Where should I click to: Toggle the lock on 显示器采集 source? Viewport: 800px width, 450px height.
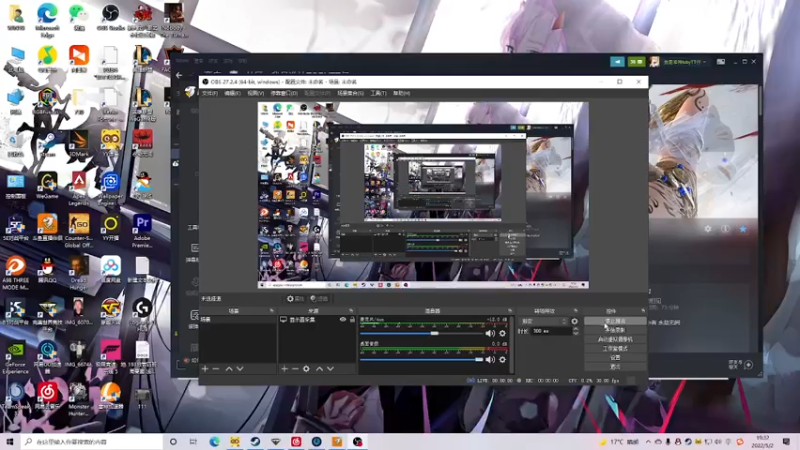353,320
